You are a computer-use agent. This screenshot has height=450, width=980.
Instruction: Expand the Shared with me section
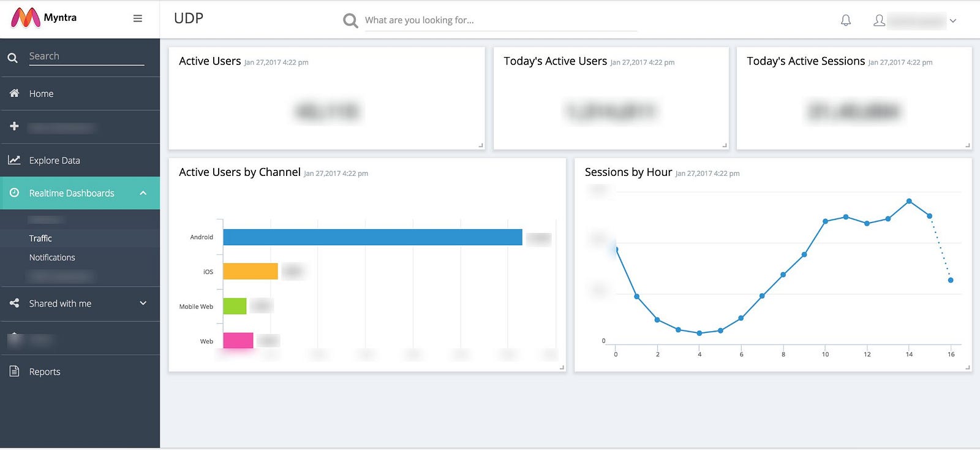pyautogui.click(x=143, y=303)
